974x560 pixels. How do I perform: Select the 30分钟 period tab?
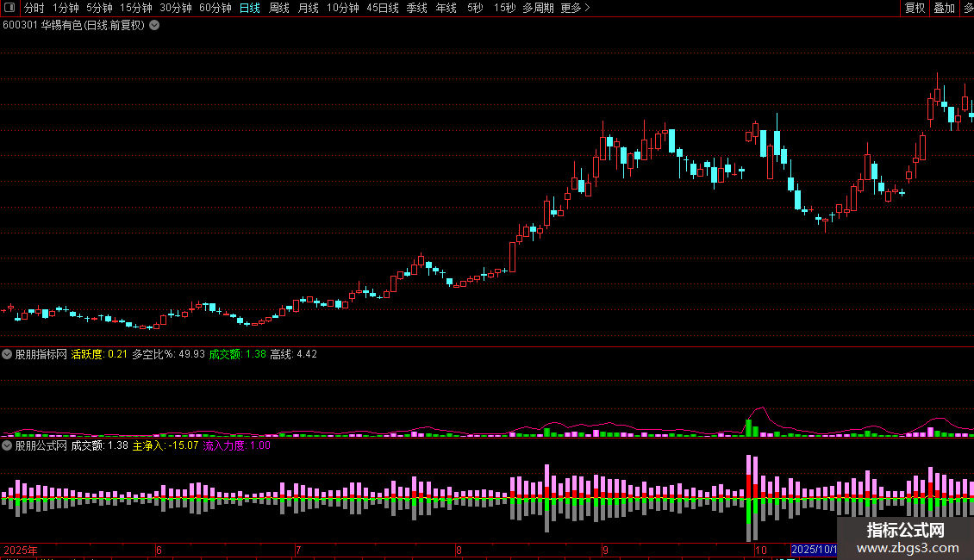(176, 8)
